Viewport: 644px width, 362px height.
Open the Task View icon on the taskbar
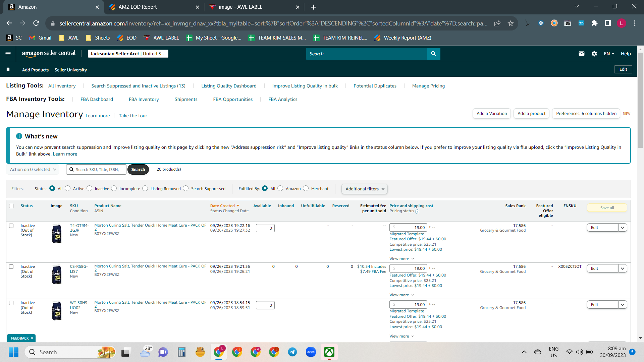tap(125, 352)
